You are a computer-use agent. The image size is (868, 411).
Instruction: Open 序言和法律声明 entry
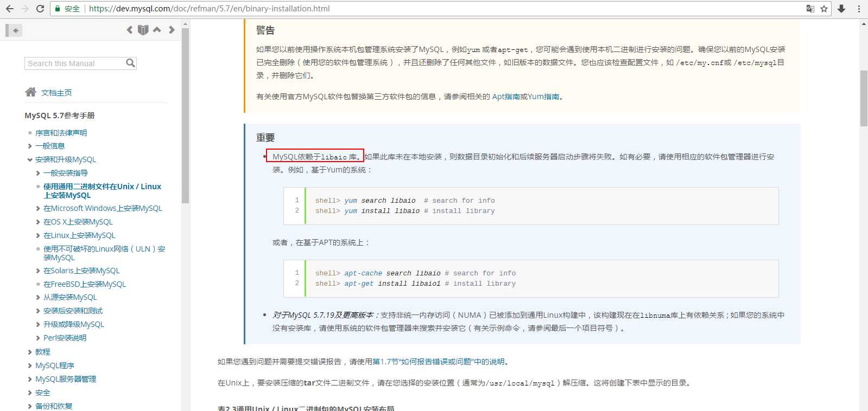click(x=61, y=133)
